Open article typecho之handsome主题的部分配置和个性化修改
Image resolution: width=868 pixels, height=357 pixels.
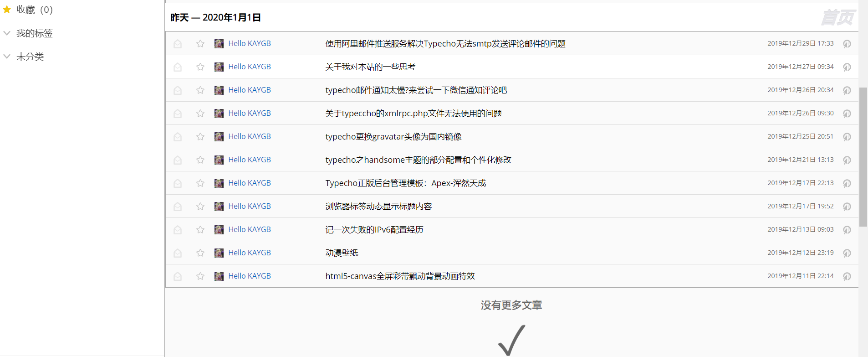[419, 160]
